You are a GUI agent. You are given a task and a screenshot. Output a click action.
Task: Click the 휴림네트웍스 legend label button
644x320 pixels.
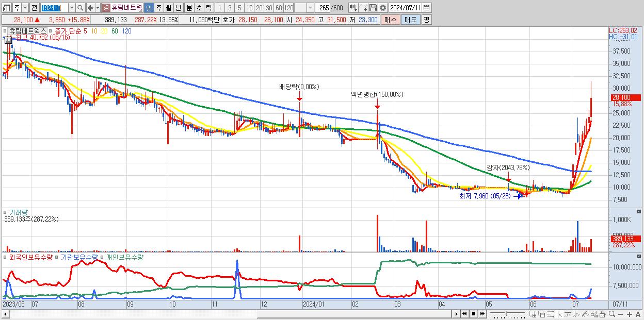coord(28,31)
